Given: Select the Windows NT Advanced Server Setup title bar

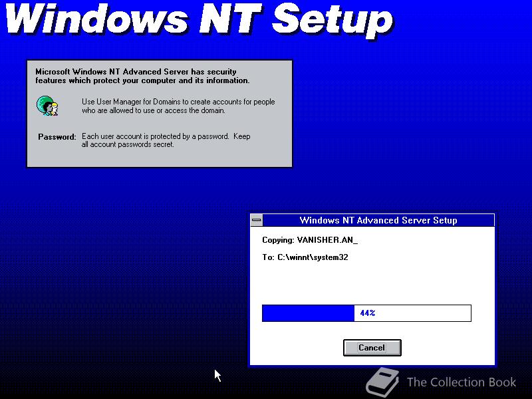Looking at the screenshot, I should 379,220.
